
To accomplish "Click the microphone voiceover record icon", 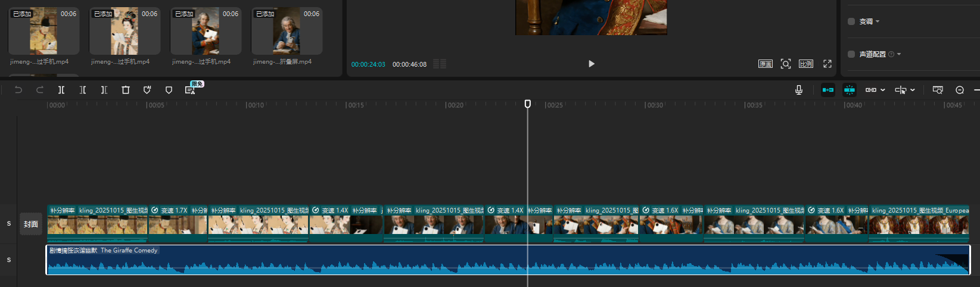I will click(799, 90).
